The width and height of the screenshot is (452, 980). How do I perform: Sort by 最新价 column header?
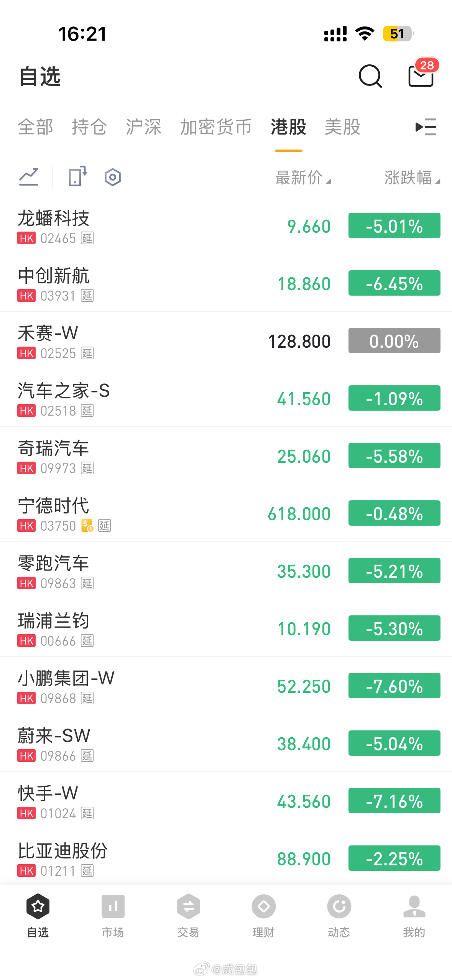point(303,178)
